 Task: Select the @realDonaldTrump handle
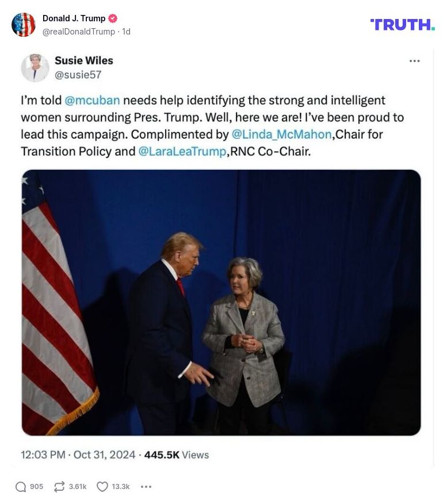click(x=79, y=32)
